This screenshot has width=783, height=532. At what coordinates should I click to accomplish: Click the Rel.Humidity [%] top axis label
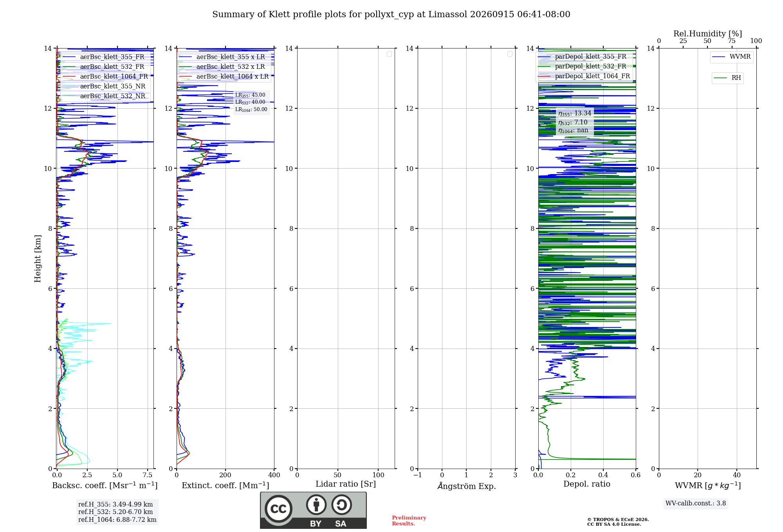pyautogui.click(x=708, y=34)
